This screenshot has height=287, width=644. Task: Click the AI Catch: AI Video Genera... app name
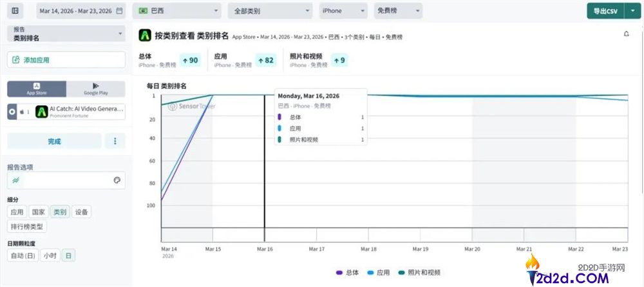point(86,109)
